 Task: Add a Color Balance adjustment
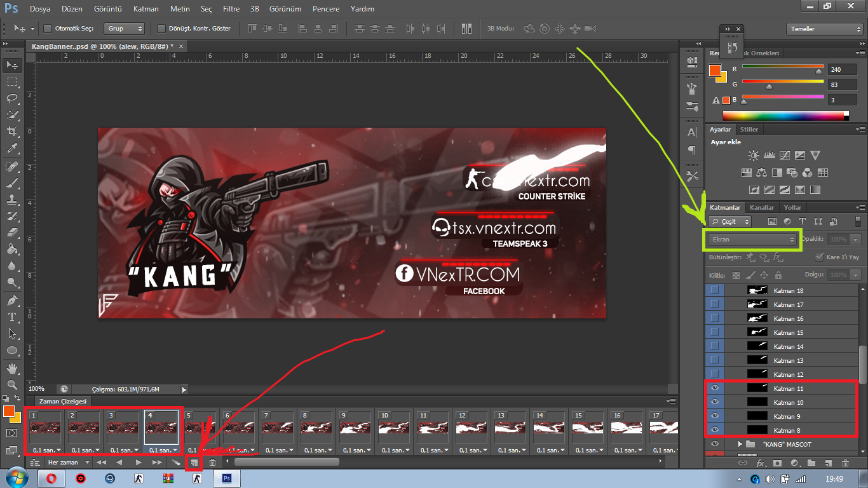point(761,172)
